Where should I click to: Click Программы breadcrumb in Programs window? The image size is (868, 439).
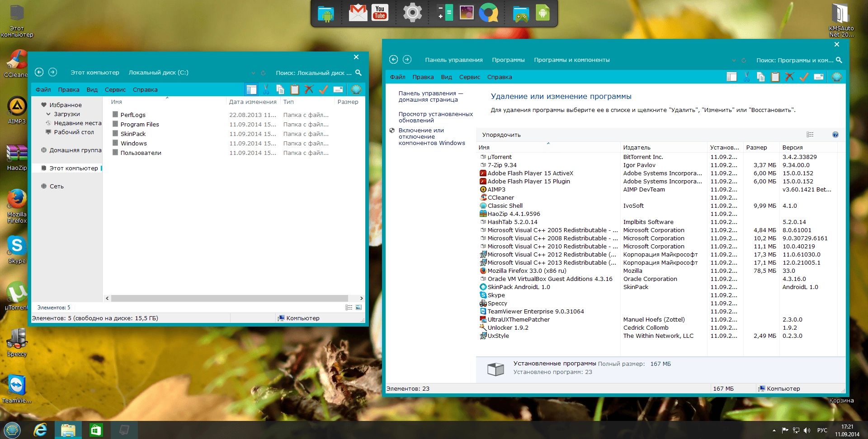pos(508,60)
